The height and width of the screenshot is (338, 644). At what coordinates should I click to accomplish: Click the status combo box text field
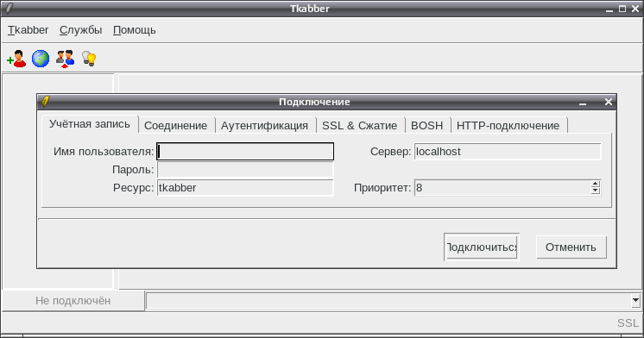coord(388,301)
